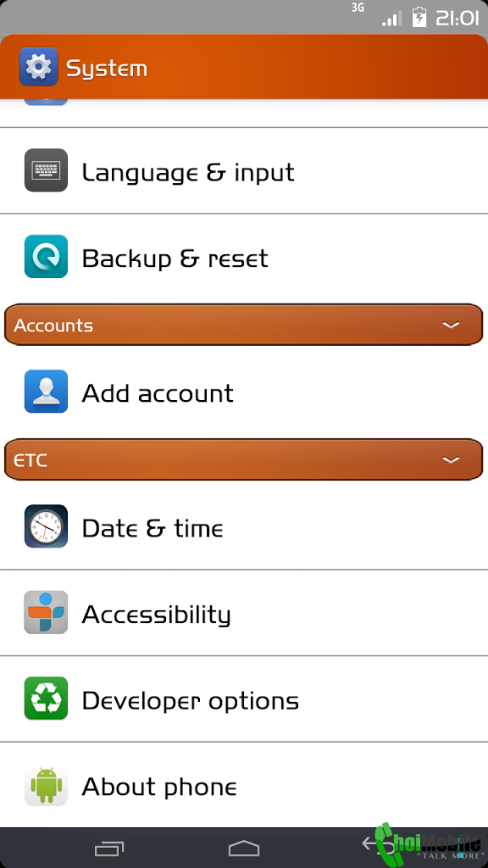Tap the Date & time clock icon

pos(46,526)
